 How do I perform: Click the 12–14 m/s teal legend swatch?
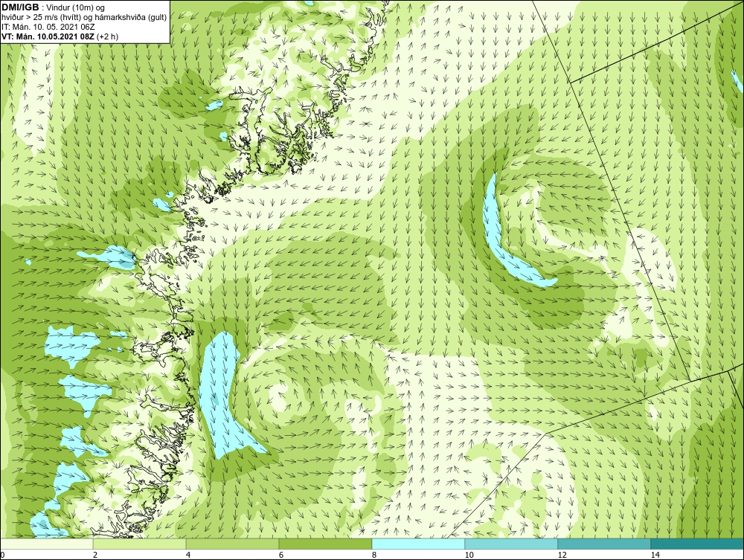coord(604,544)
